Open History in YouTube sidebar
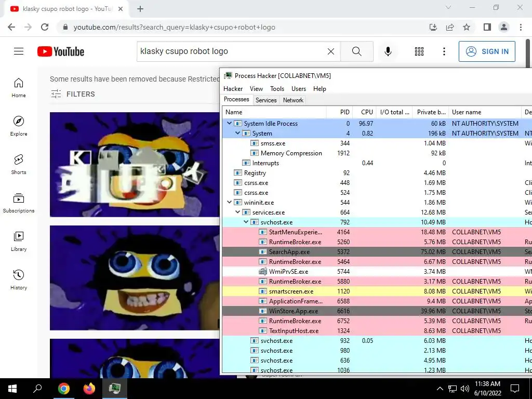Viewport: 532px width, 399px height. 19,280
